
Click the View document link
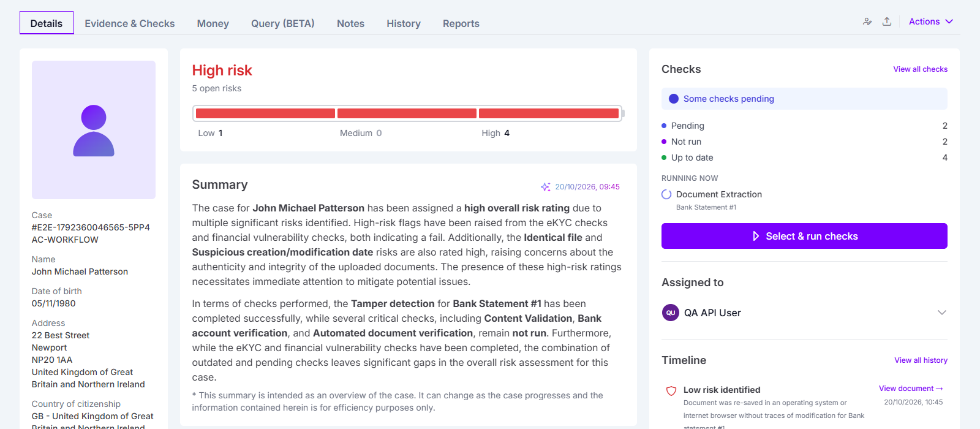click(x=911, y=389)
